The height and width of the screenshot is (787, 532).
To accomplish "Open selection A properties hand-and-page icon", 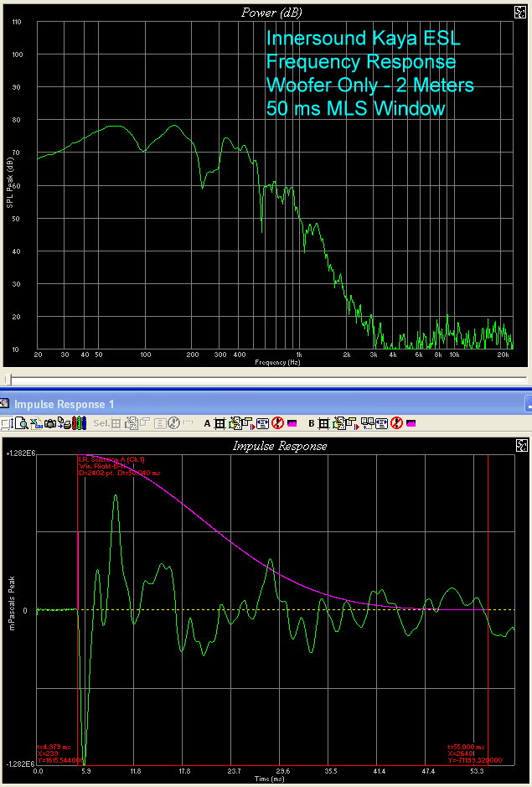I will [x=235, y=423].
